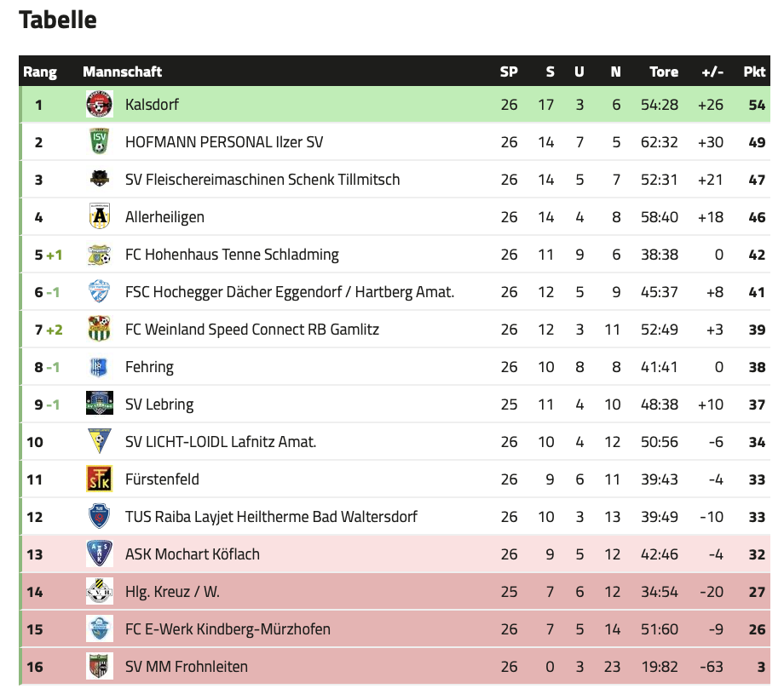The width and height of the screenshot is (784, 700).
Task: Select the Hlg. Kreuz / W. row
Action: pos(395,592)
